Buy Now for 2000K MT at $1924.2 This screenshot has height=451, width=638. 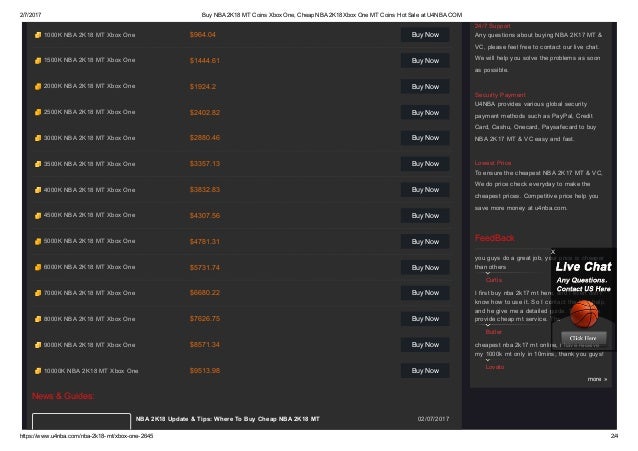click(x=425, y=86)
